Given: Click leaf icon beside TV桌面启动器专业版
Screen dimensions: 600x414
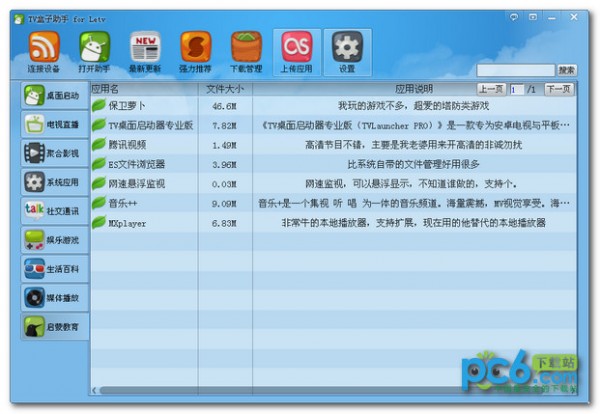Looking at the screenshot, I should [99, 125].
